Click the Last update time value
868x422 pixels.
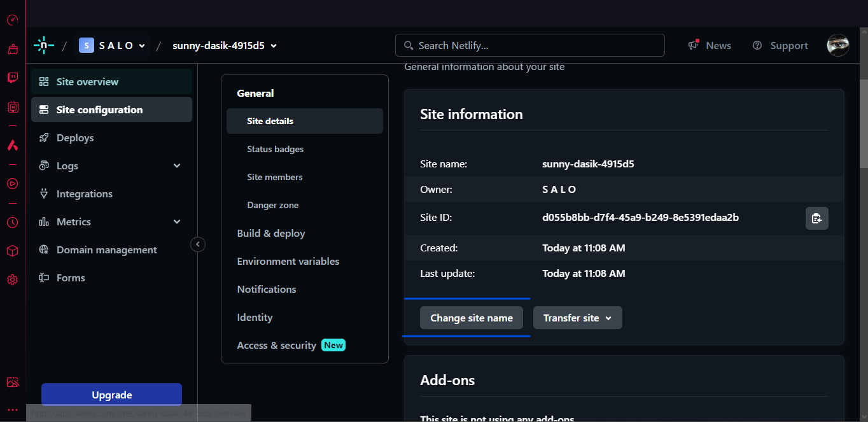pos(584,273)
